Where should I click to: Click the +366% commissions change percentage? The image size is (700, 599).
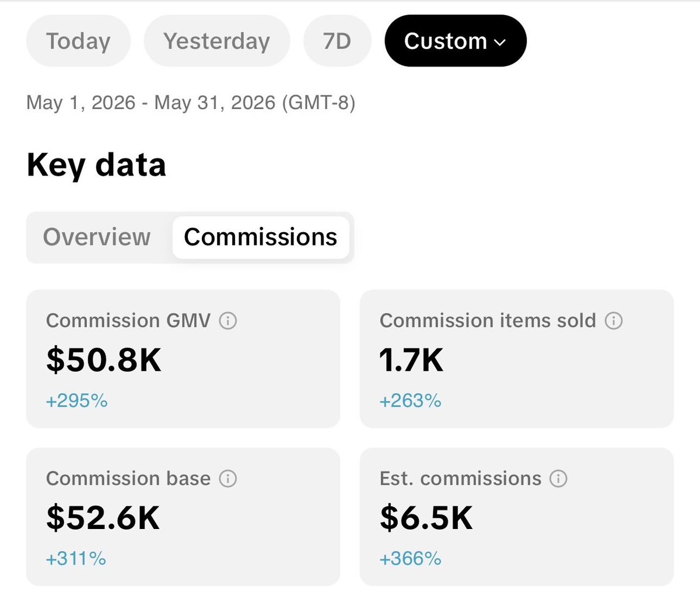coord(410,559)
